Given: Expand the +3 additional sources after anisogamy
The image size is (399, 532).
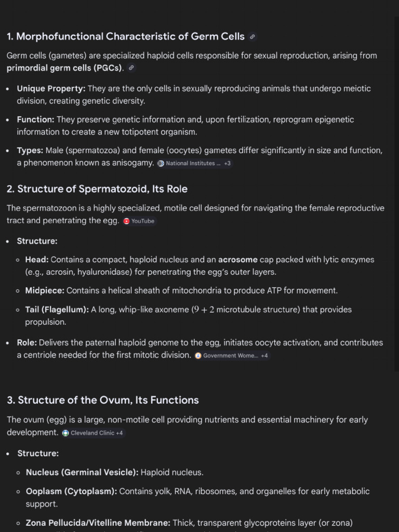Looking at the screenshot, I should [228, 163].
